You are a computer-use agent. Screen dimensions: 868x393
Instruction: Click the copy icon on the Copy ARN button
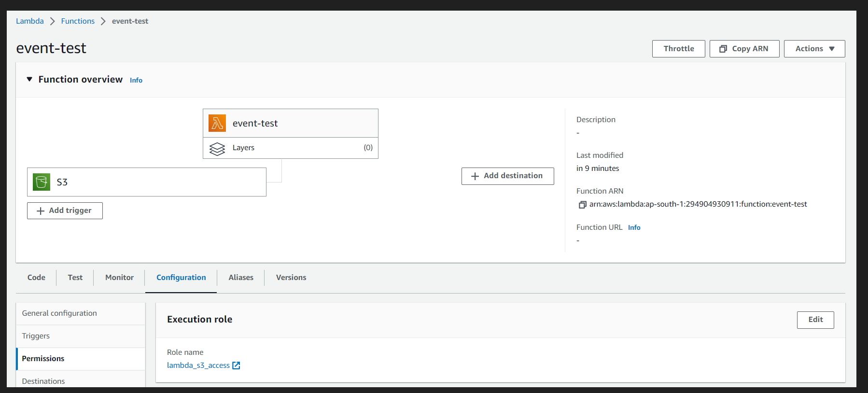click(x=723, y=49)
